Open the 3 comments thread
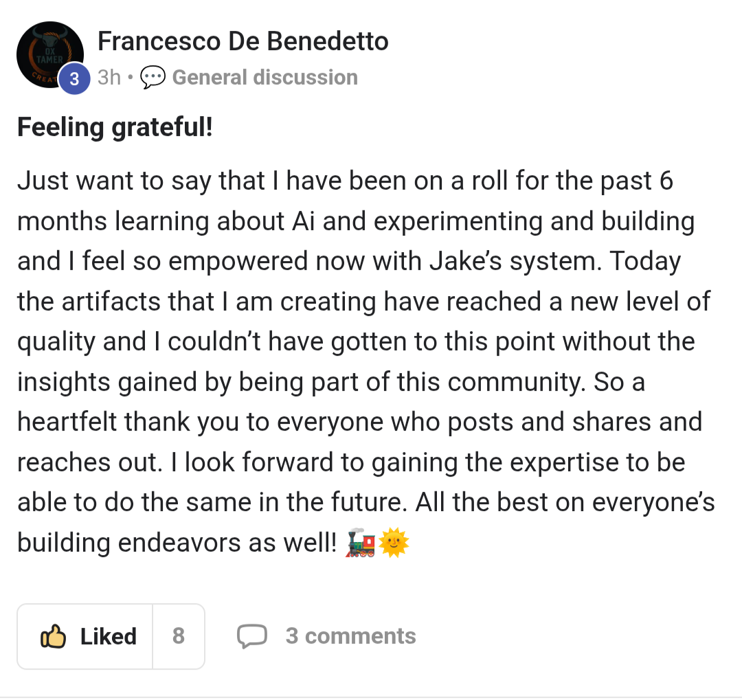Image resolution: width=742 pixels, height=700 pixels. (x=350, y=636)
